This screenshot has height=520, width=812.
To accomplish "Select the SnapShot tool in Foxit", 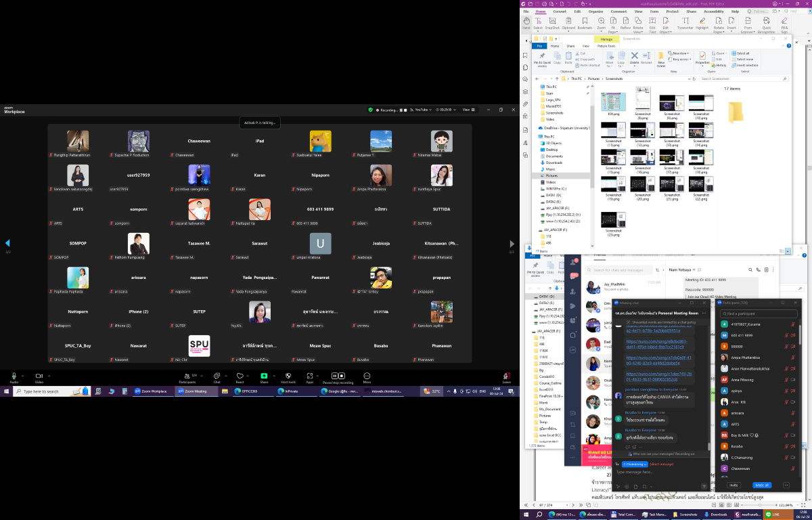I will tap(552, 24).
